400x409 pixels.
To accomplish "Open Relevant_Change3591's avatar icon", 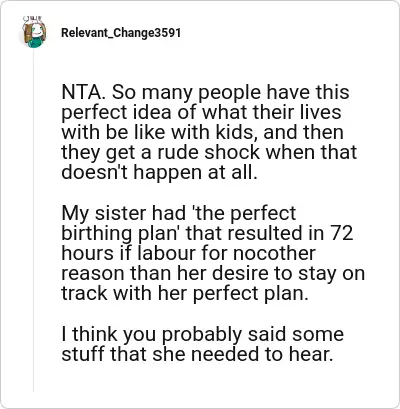I will [x=33, y=32].
